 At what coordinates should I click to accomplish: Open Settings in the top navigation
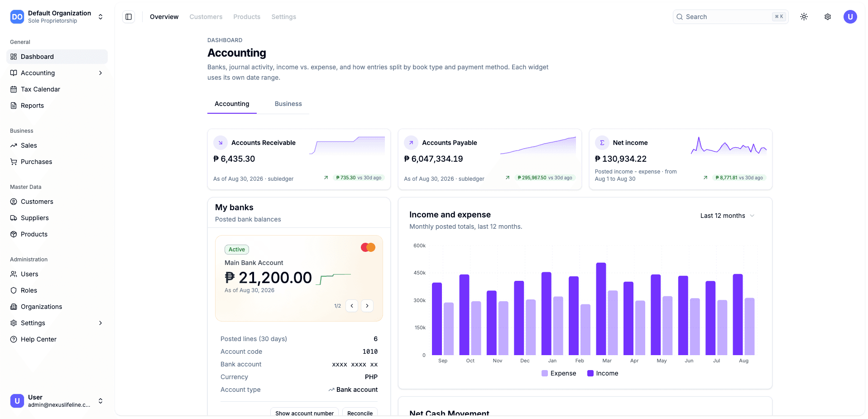[x=284, y=17]
